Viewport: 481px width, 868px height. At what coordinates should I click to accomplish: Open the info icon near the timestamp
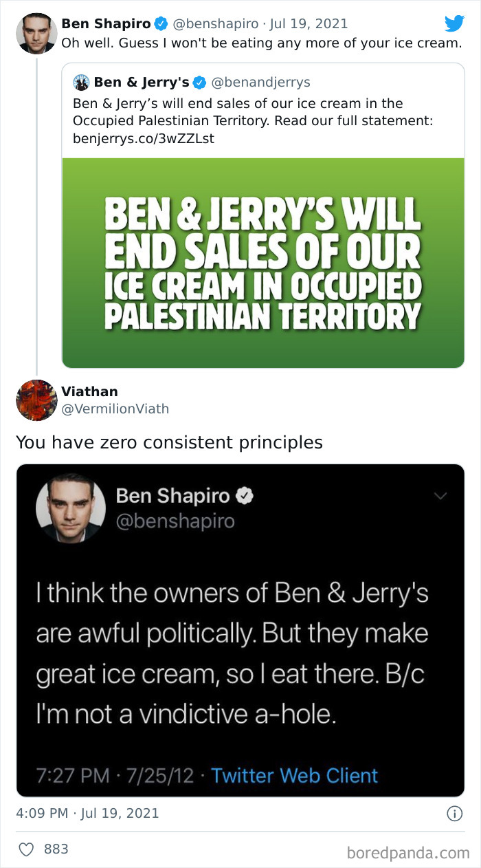[x=455, y=813]
